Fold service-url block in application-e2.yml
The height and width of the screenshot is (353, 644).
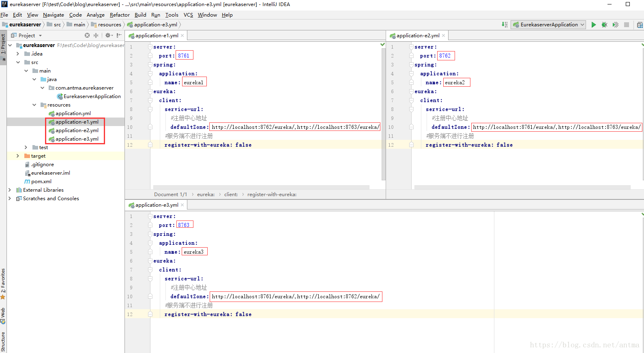(411, 109)
